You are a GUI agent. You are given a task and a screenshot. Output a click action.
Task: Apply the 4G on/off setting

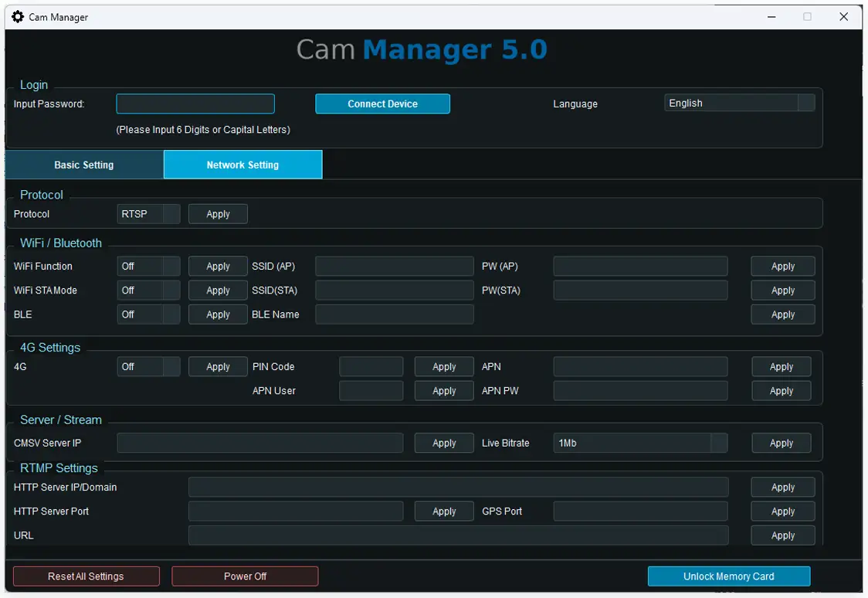218,366
